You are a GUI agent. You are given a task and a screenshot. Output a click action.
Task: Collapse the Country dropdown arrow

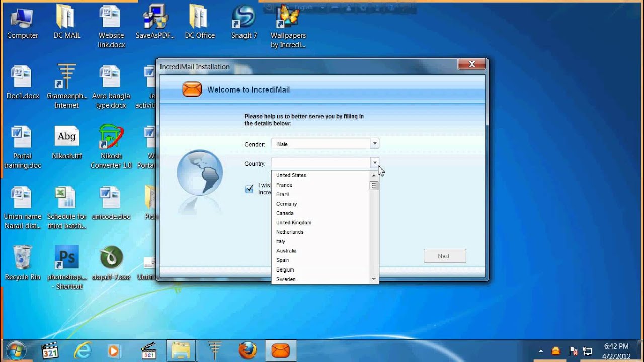tap(374, 163)
